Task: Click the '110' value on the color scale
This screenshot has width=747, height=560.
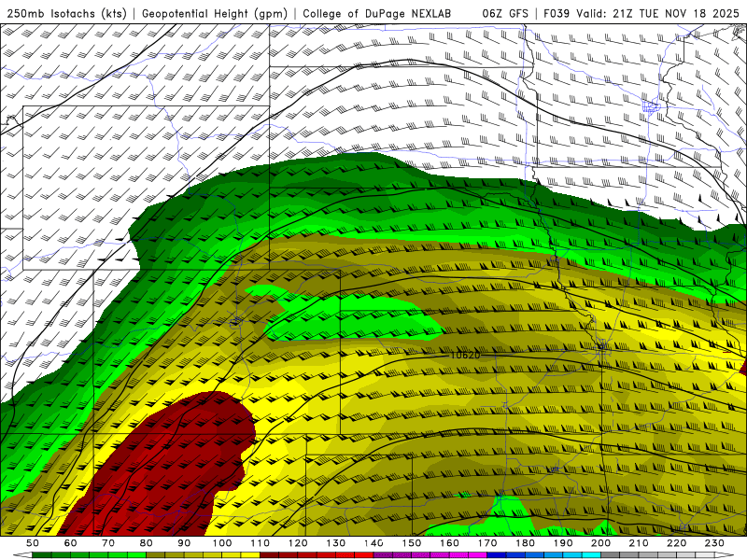Action: [x=261, y=543]
